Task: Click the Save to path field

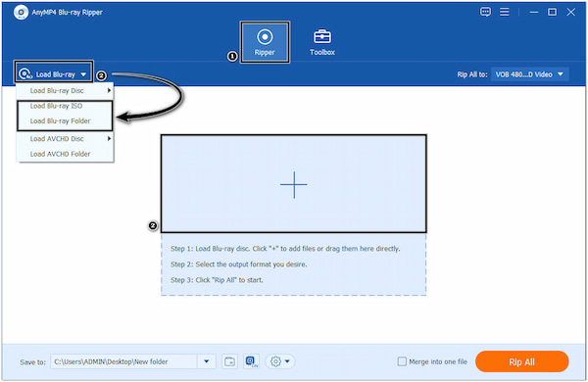Action: [123, 361]
